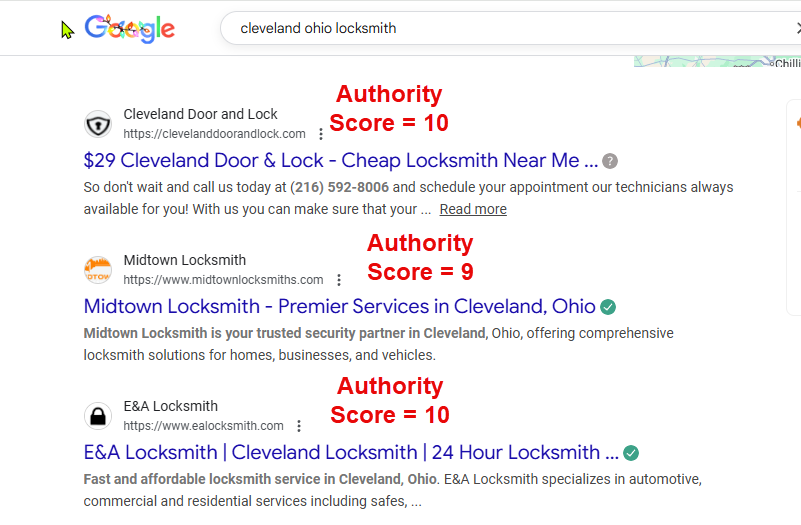Click the search field containing cleveland ohio locksmith
Image resolution: width=801 pixels, height=525 pixels.
pos(500,29)
